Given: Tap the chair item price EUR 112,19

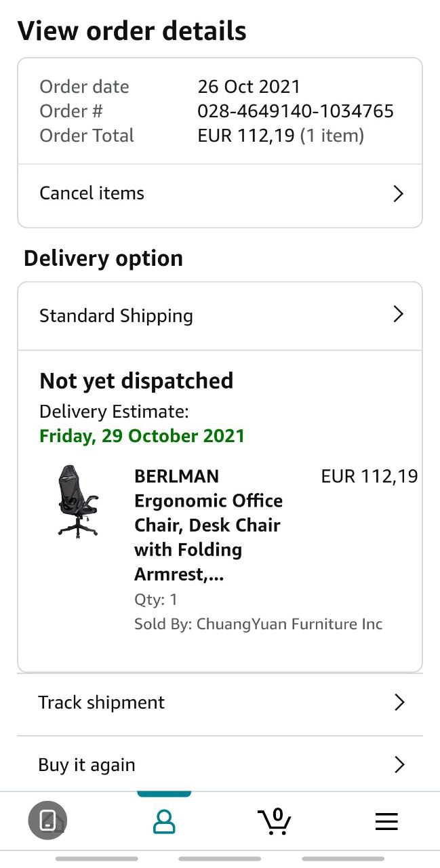Looking at the screenshot, I should click(x=369, y=477).
